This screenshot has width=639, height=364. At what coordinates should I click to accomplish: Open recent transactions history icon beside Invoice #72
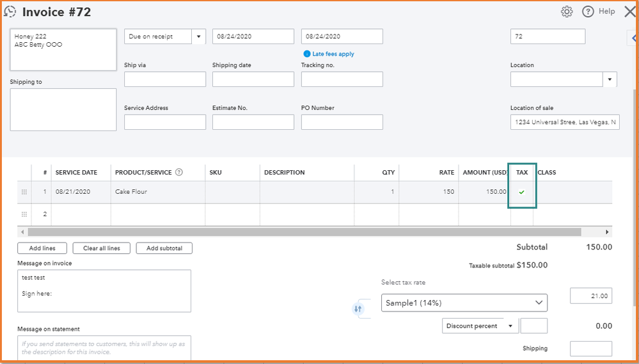tap(10, 12)
